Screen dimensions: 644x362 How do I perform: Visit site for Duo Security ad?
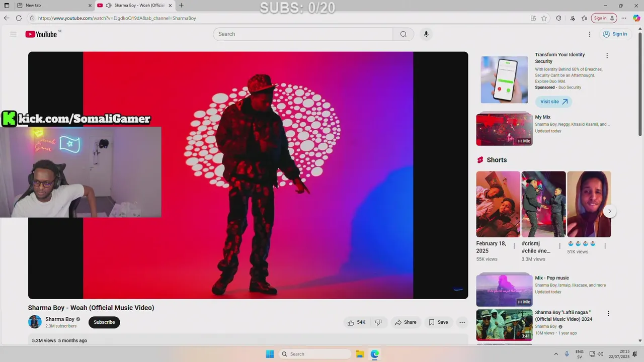click(553, 102)
